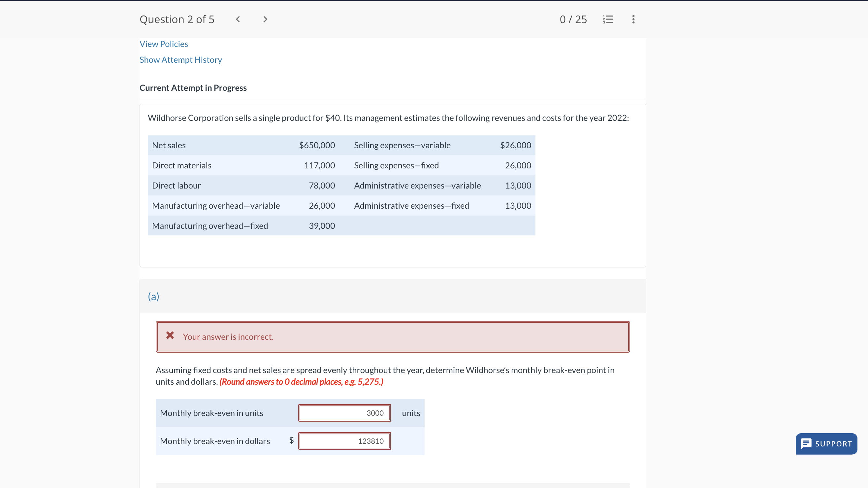Click the Support chat button
868x488 pixels.
826,443
